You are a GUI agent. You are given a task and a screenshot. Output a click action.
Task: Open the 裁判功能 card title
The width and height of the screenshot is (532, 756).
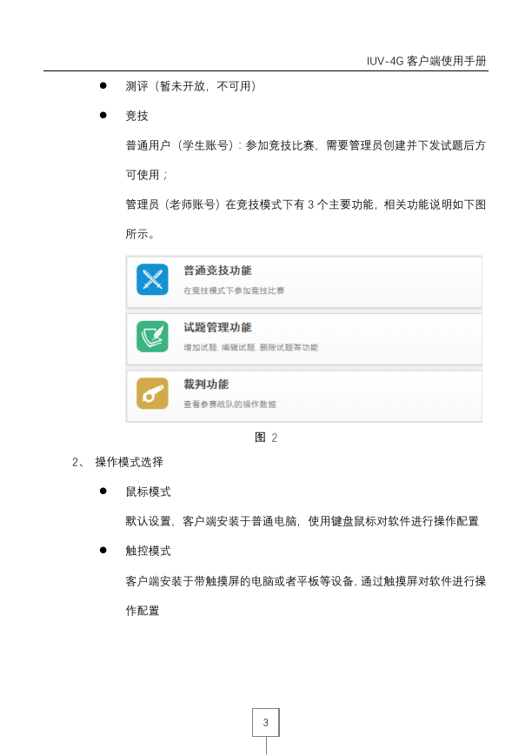click(206, 385)
